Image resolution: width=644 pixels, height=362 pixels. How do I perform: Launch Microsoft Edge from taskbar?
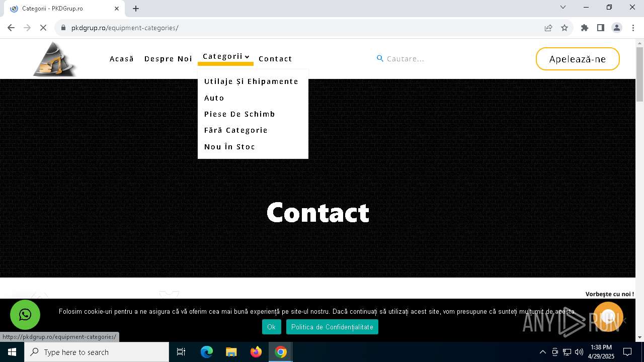pyautogui.click(x=207, y=352)
